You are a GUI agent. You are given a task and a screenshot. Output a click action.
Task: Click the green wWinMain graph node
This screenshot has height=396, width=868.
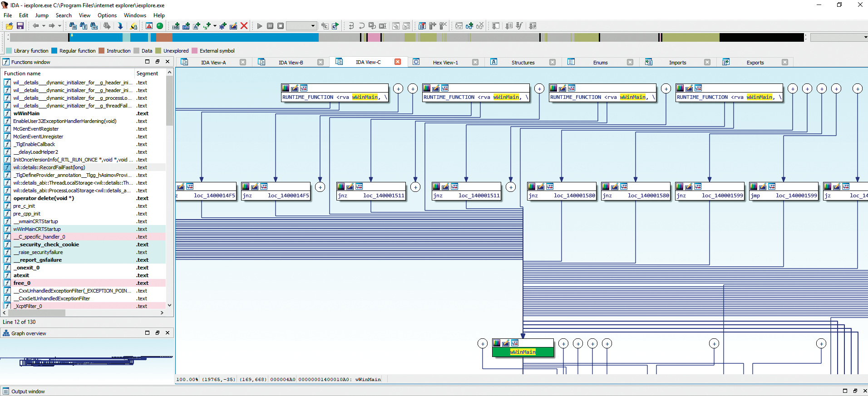[523, 352]
